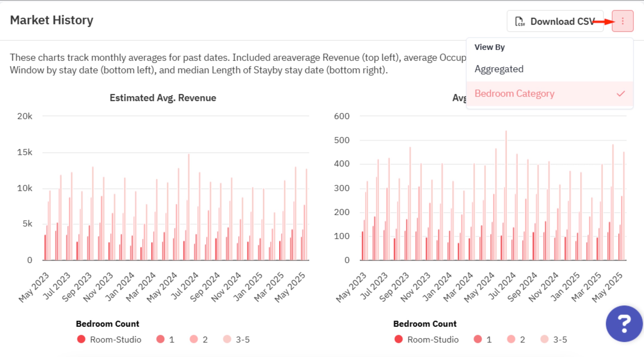Click the Estimated Avg. Revenue chart title
644x357 pixels.
[x=163, y=98]
